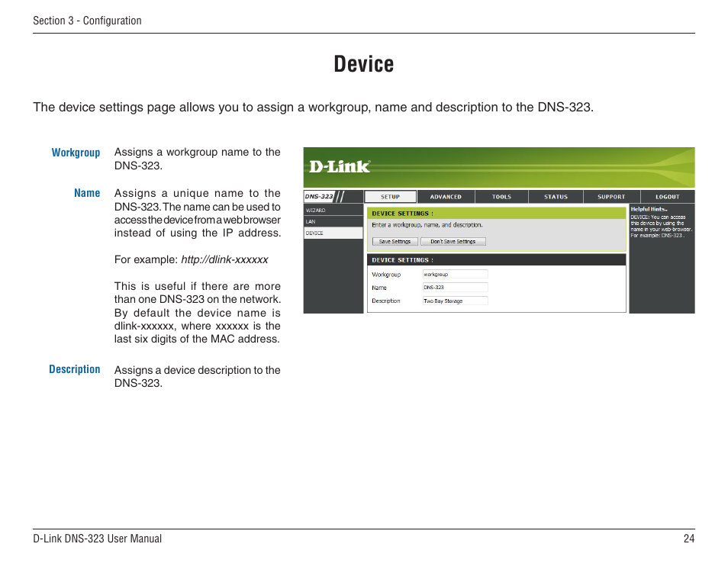This screenshot has width=728, height=563.
Task: Click the Device page title
Action: click(x=364, y=64)
